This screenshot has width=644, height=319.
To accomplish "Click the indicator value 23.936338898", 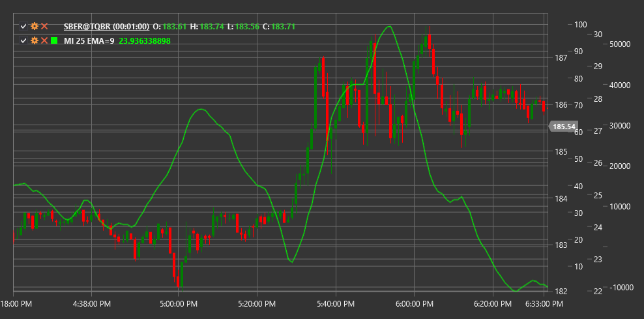I will point(145,40).
